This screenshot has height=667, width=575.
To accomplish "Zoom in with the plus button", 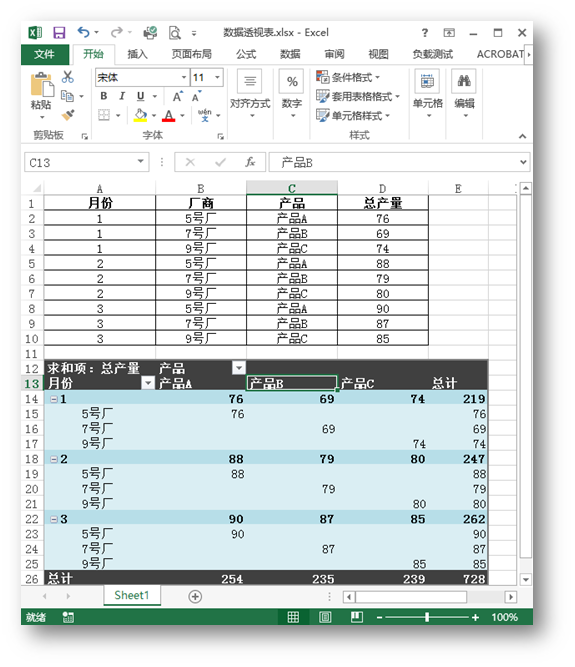I will (475, 617).
